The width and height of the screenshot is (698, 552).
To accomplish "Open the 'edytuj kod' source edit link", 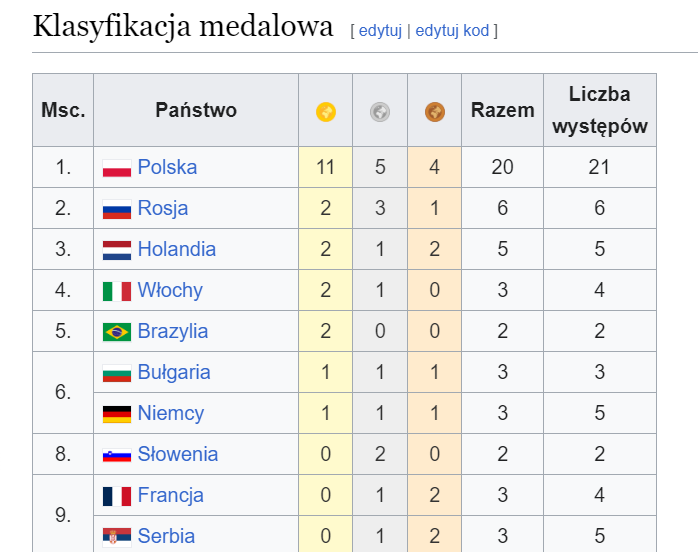I will 452,30.
